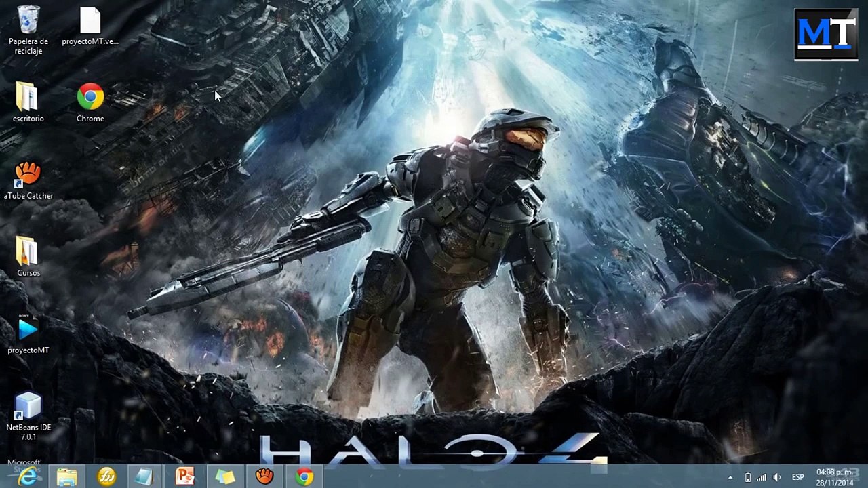Open the yellow Fireworks taskbar icon
Image resolution: width=868 pixels, height=488 pixels.
106,477
